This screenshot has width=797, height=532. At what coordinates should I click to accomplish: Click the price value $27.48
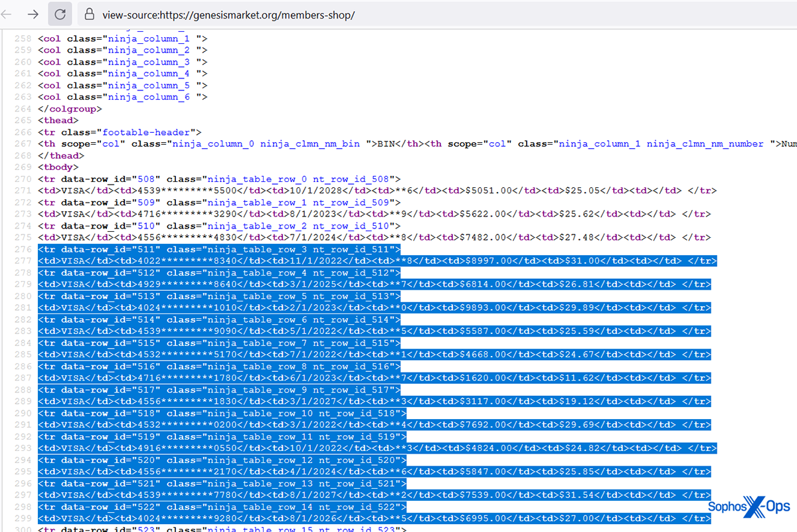click(577, 237)
